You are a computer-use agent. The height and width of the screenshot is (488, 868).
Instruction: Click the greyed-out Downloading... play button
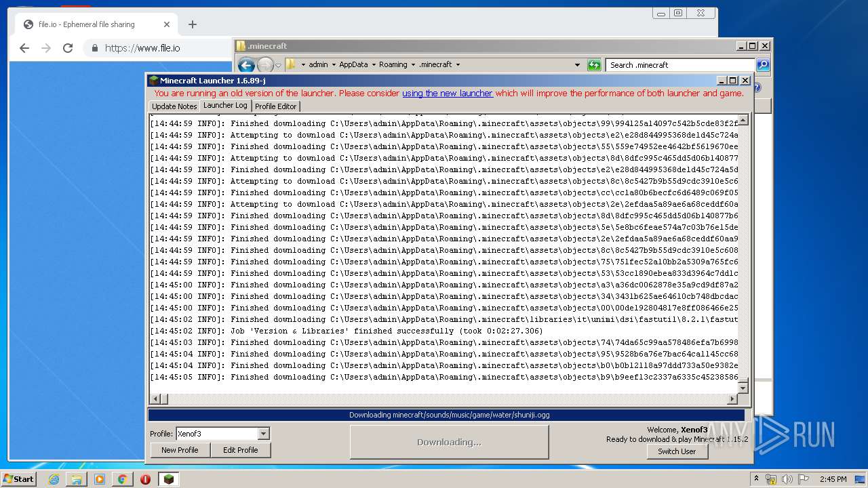449,442
